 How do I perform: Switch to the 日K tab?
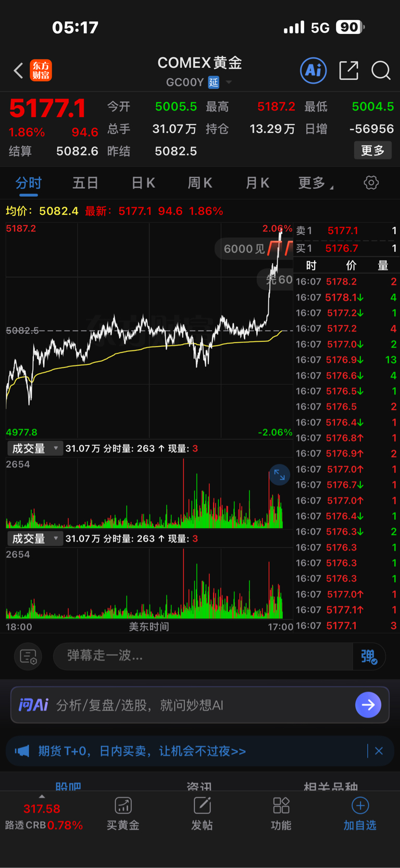143,183
